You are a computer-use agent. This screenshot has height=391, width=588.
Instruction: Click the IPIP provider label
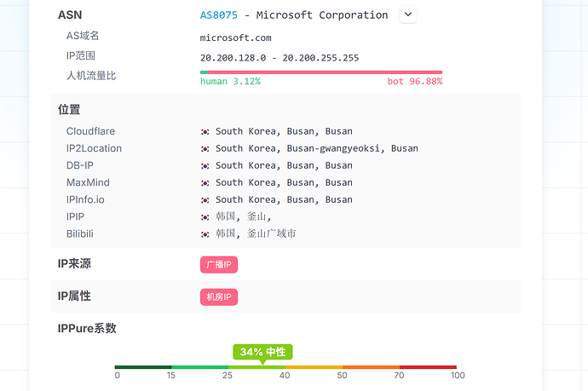pos(75,216)
